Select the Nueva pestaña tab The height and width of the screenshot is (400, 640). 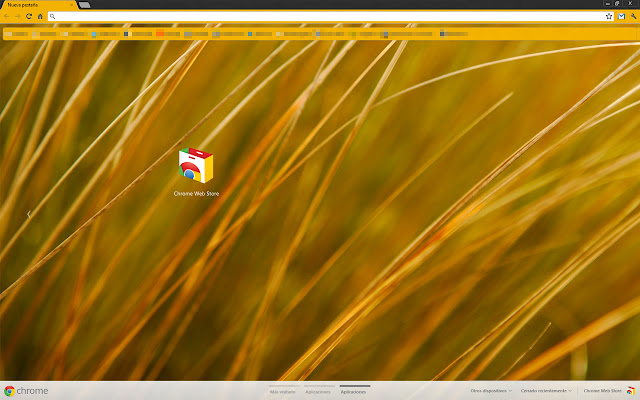(37, 5)
